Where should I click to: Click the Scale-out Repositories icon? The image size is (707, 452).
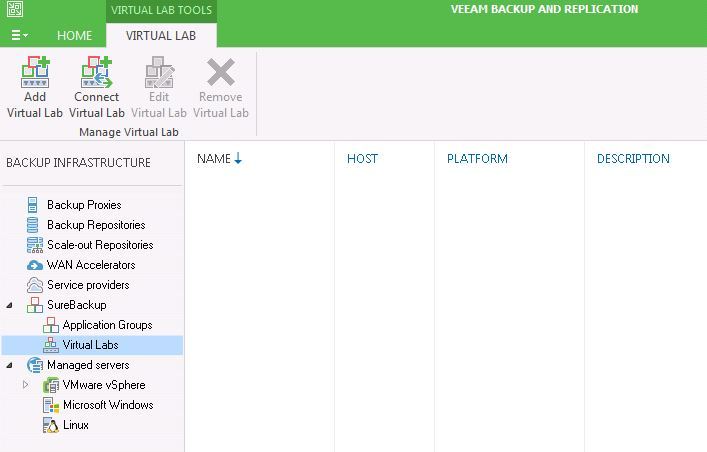[35, 245]
